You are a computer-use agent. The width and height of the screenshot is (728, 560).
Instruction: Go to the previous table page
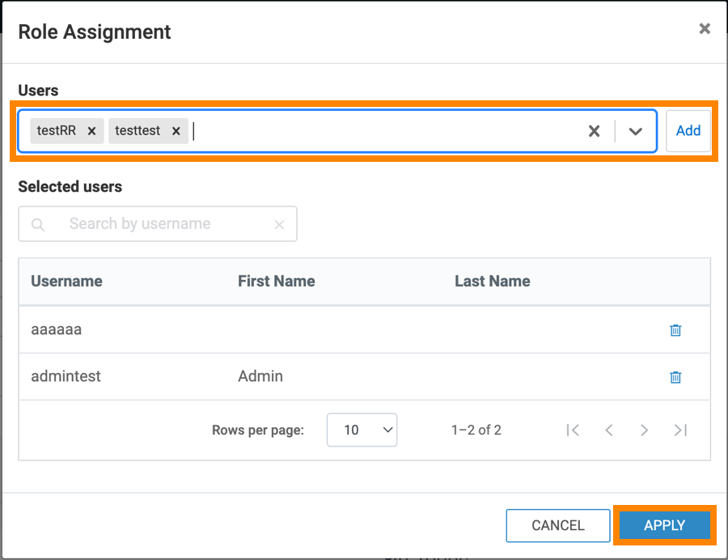point(609,431)
